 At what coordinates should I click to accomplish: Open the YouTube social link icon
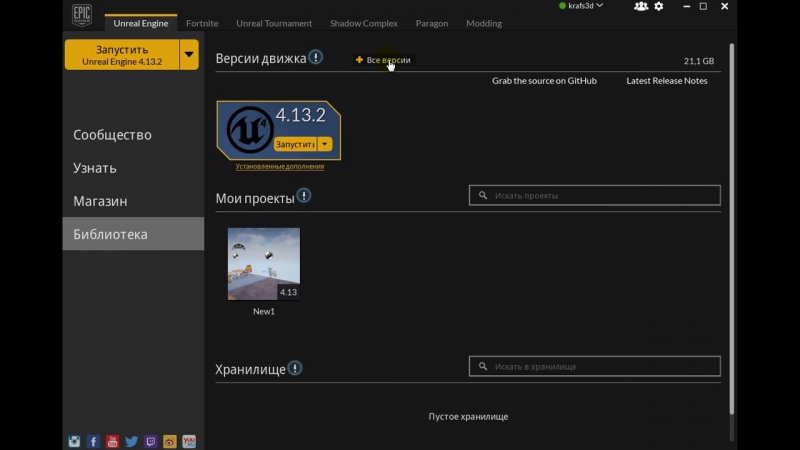point(112,441)
